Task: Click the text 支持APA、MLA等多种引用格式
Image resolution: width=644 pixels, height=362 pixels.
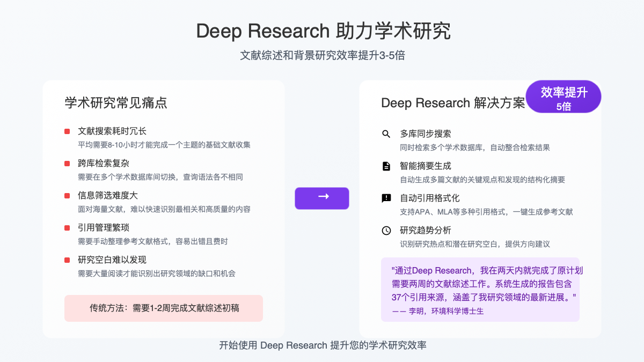Action: coord(452,212)
